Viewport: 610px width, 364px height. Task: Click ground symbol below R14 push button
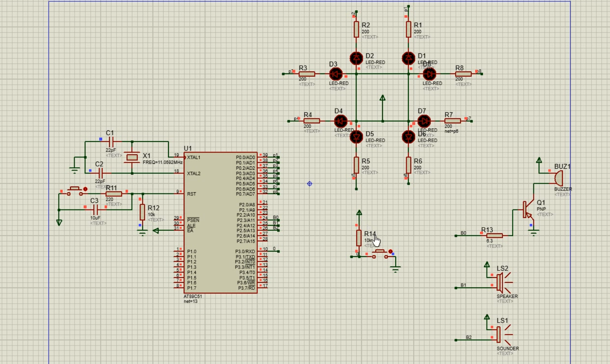[x=395, y=269]
